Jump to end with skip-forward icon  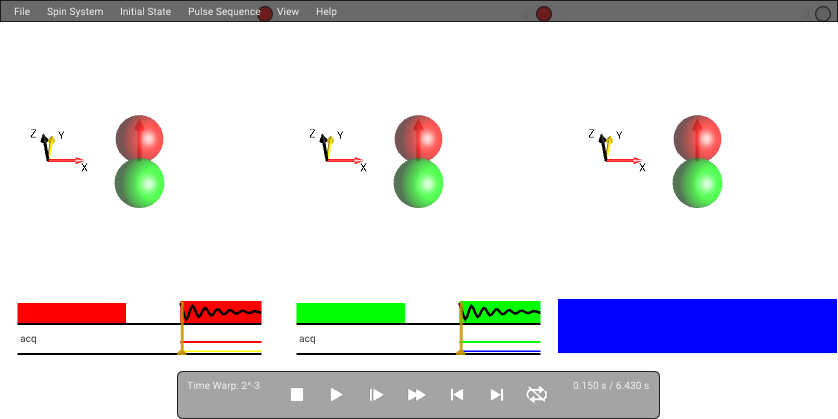point(497,395)
